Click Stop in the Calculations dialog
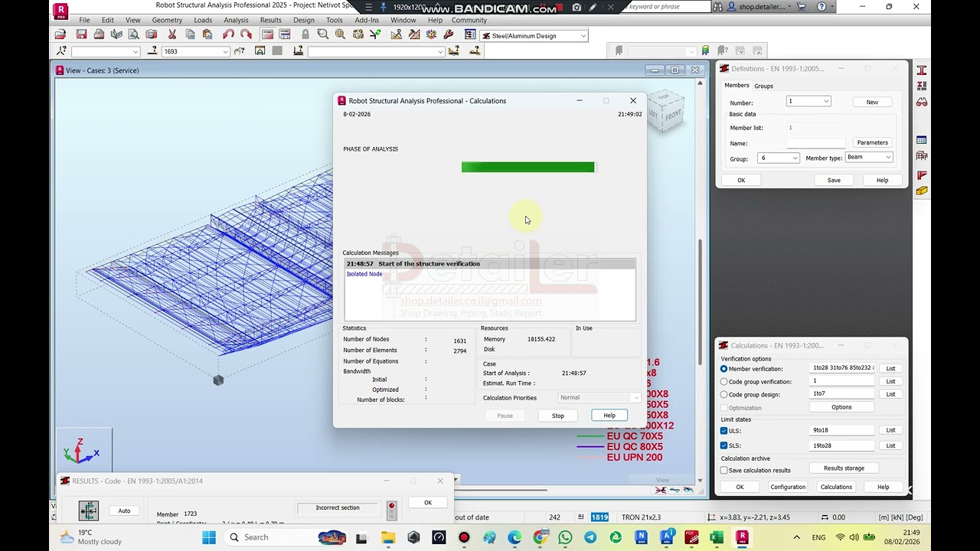The height and width of the screenshot is (551, 980). (x=558, y=416)
